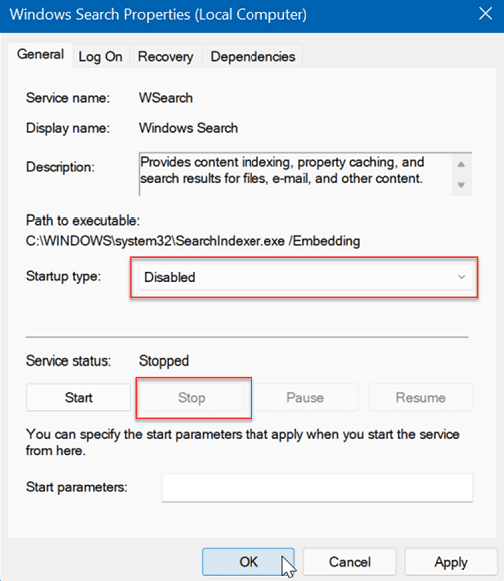Cancel the properties dialog
Viewport: 504px width, 581px height.
coord(350,562)
